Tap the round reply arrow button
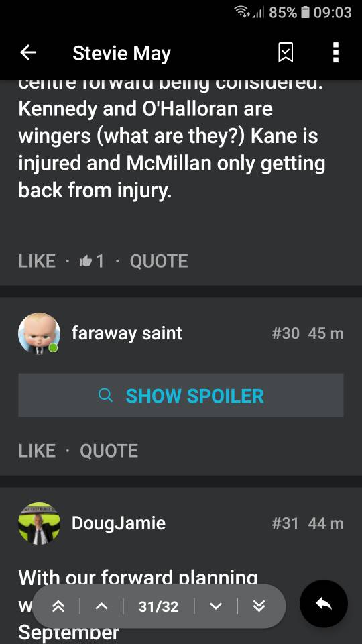Viewport: 362px width, 644px height. coord(324,604)
